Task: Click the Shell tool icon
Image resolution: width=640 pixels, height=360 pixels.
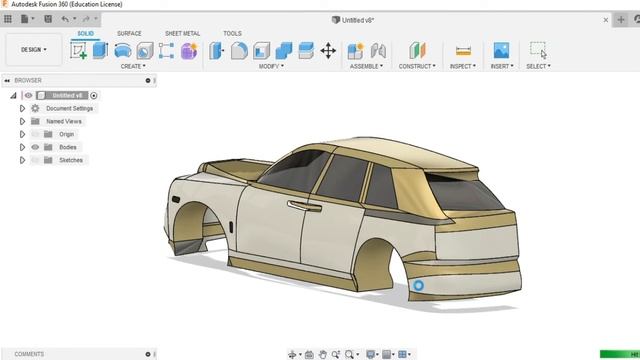Action: [x=262, y=51]
